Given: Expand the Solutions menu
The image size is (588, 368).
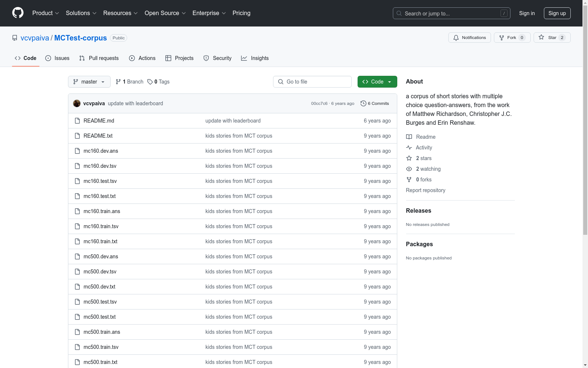Looking at the screenshot, I should 81,13.
